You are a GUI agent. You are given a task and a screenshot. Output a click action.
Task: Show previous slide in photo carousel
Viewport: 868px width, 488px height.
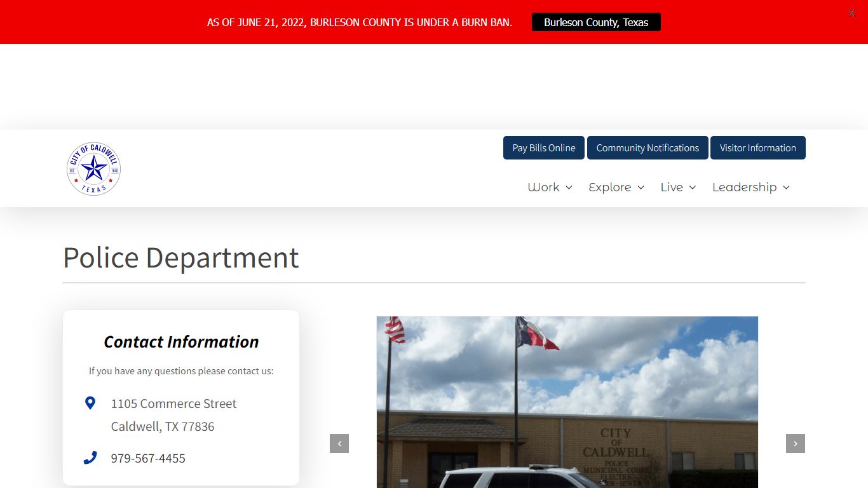point(339,444)
